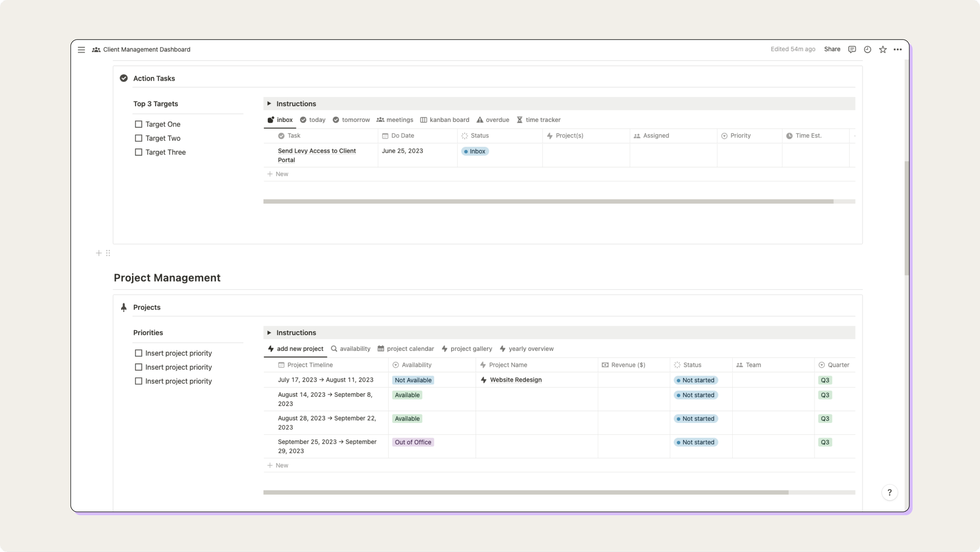
Task: Open the three-dot page options menu
Action: click(x=898, y=49)
